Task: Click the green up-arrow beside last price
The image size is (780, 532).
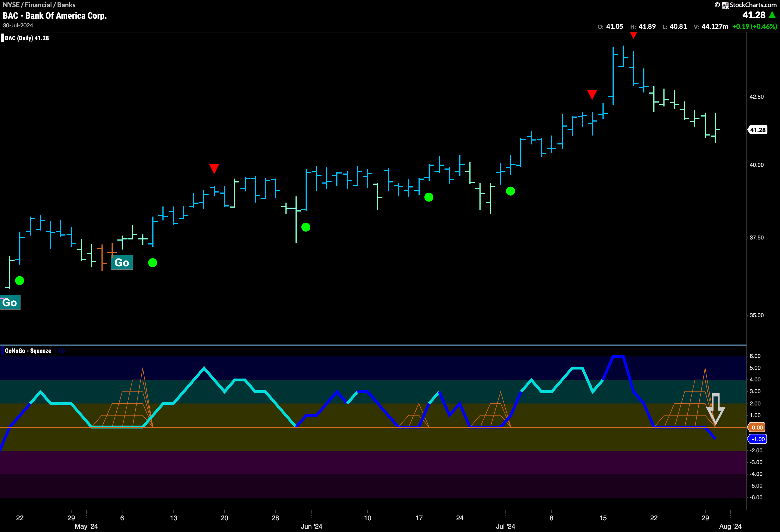Action: pyautogui.click(x=772, y=15)
